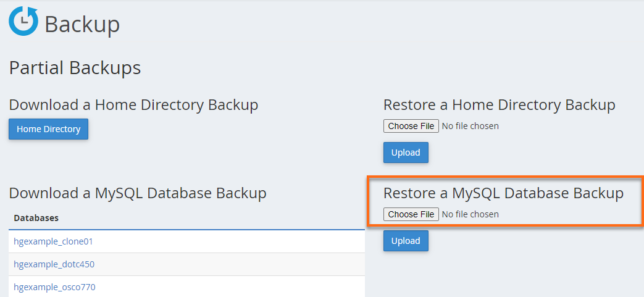Viewport: 644px width, 297px height.
Task: Click the Databases column header
Action: (36, 218)
